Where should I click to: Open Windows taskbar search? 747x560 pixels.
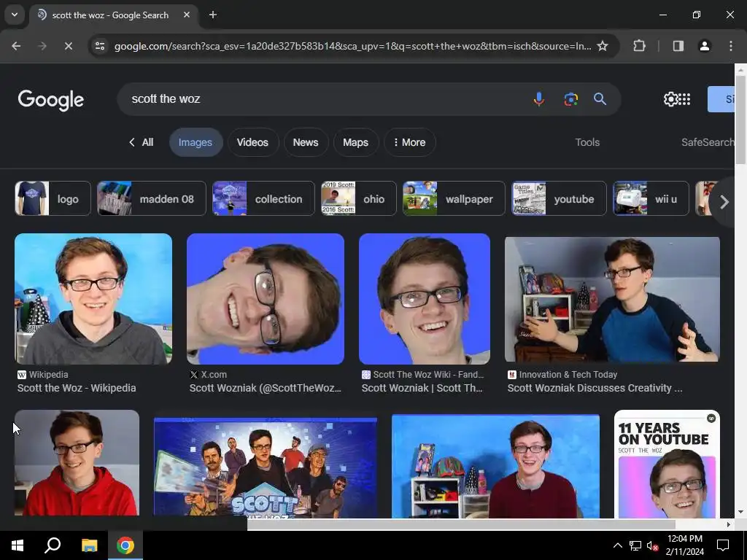coord(53,545)
